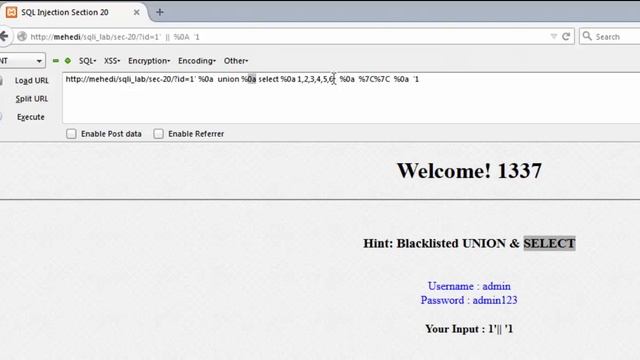Click Split URL button
The height and width of the screenshot is (360, 640).
pos(31,99)
